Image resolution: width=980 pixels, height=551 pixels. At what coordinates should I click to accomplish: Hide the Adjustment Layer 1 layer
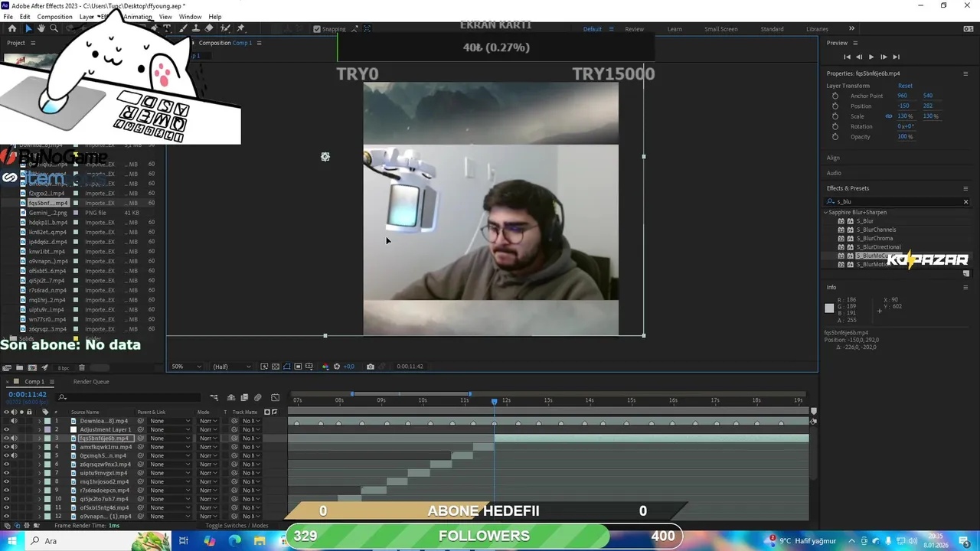pyautogui.click(x=6, y=429)
